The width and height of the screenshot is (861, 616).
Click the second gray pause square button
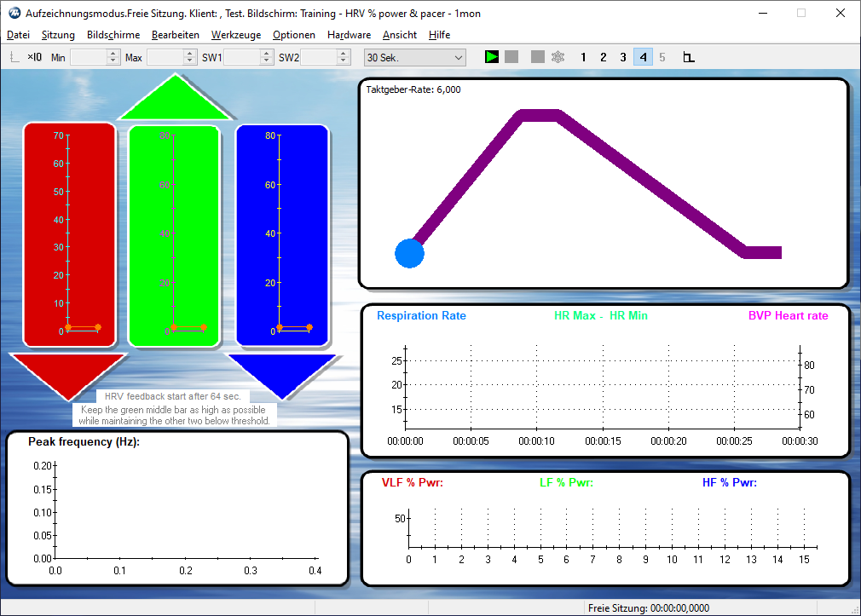click(x=538, y=57)
